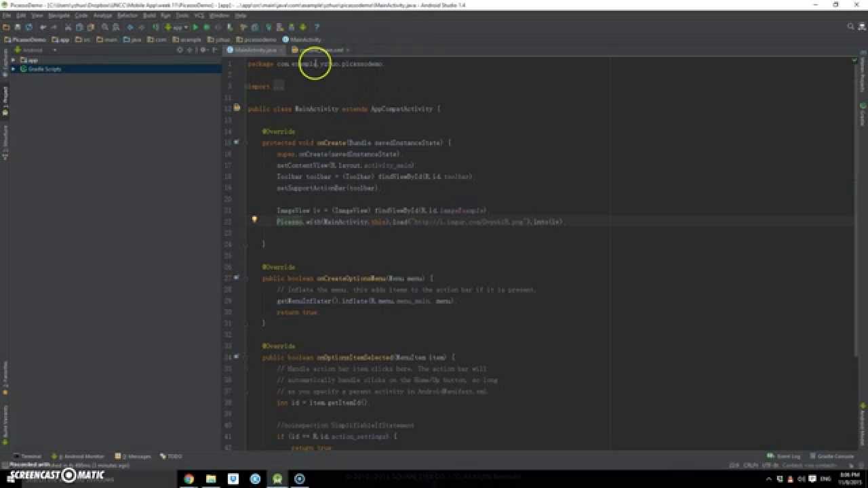This screenshot has height=488, width=868.
Task: Click the Copy toolbar icon
Action: pyautogui.click(x=80, y=27)
